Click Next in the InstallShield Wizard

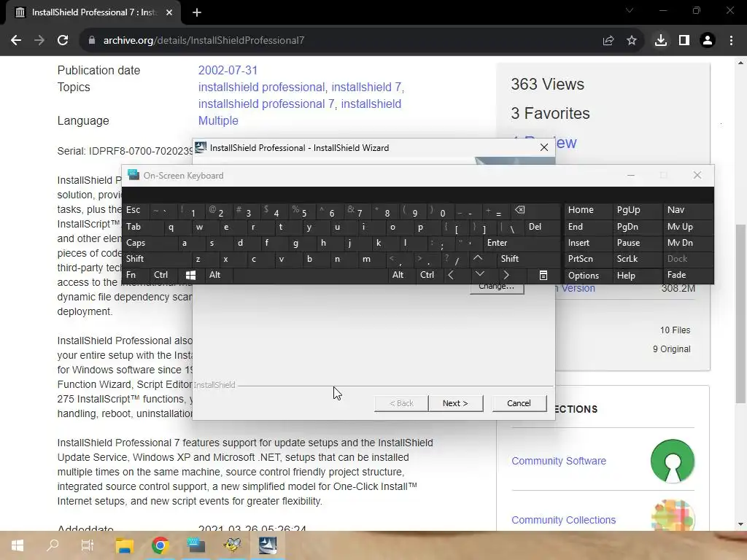(x=455, y=403)
